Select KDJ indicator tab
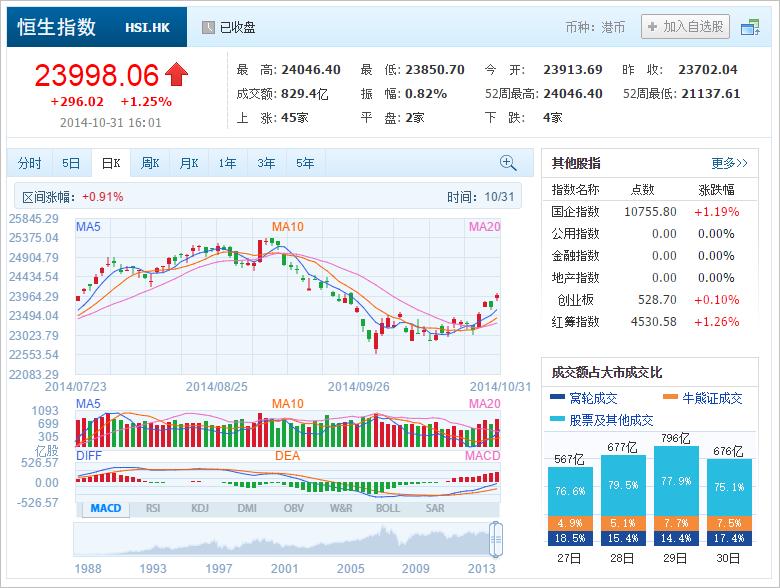This screenshot has height=588, width=780. [199, 508]
